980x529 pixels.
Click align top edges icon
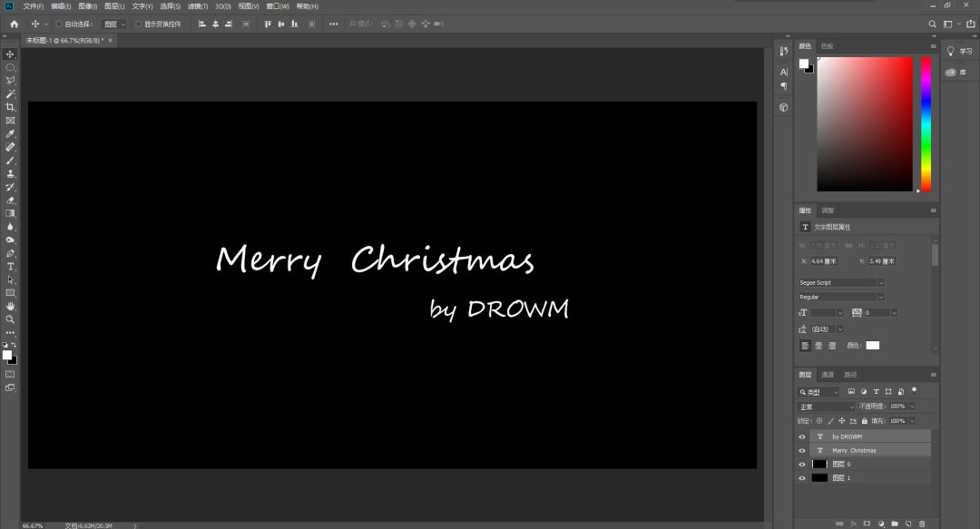click(x=268, y=24)
